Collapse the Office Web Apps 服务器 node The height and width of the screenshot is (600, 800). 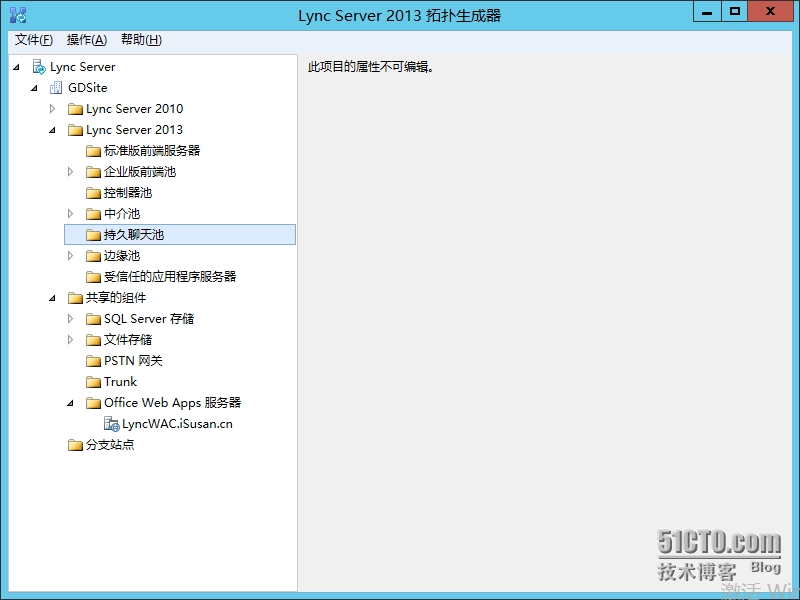(x=70, y=403)
